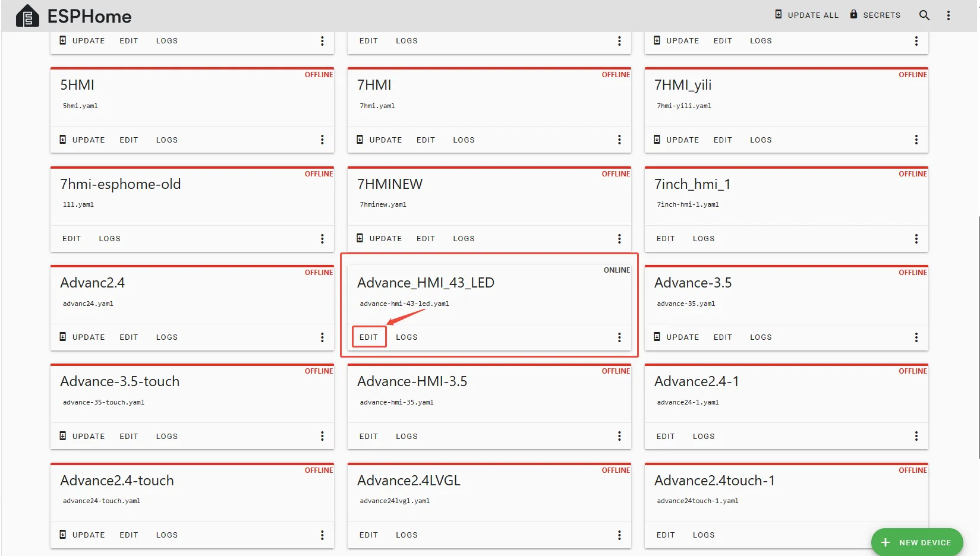Image resolution: width=980 pixels, height=556 pixels.
Task: Open three-dot menu on Advance-3.5-touch card
Action: (x=322, y=436)
